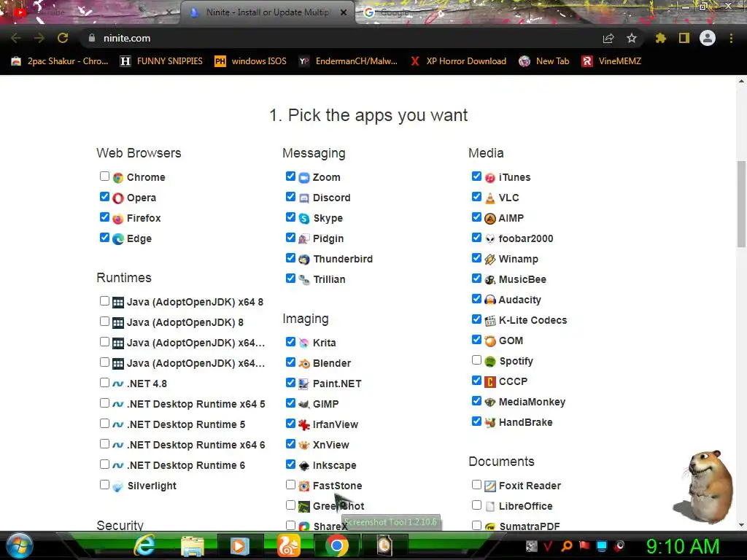Open the FUNNY SNIPPIES bookmark
747x560 pixels.
click(161, 61)
